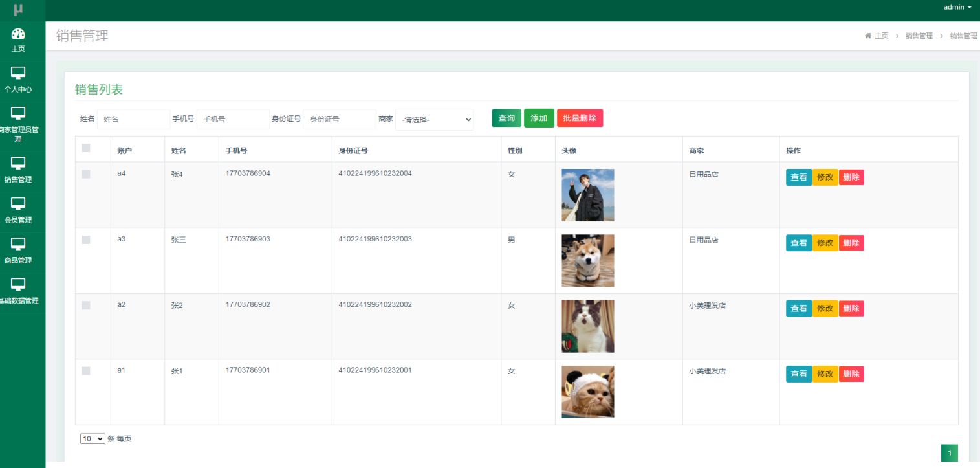Click 删除 for 张1 row

(x=851, y=374)
